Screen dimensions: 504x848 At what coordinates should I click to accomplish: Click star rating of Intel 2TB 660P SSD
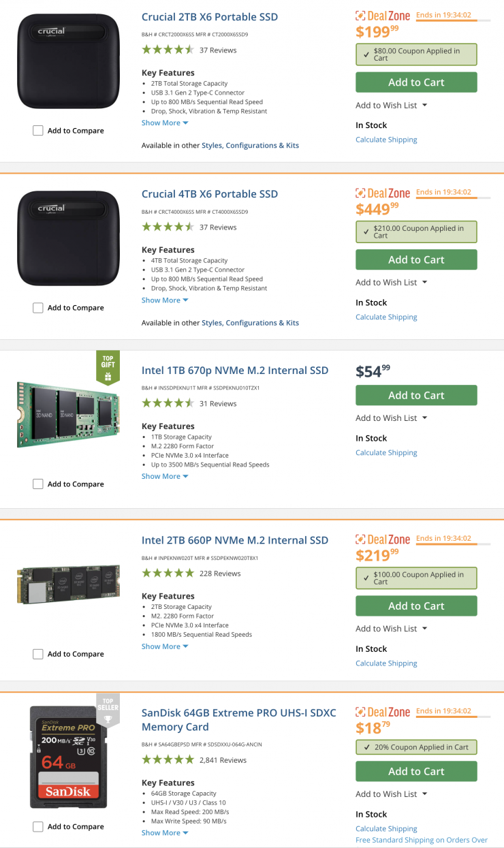(x=168, y=574)
